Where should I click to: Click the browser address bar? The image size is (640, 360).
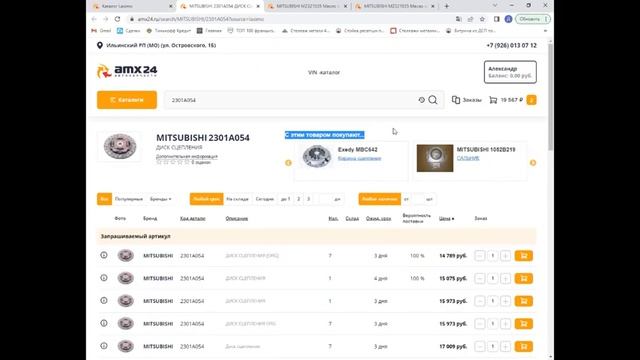point(291,19)
